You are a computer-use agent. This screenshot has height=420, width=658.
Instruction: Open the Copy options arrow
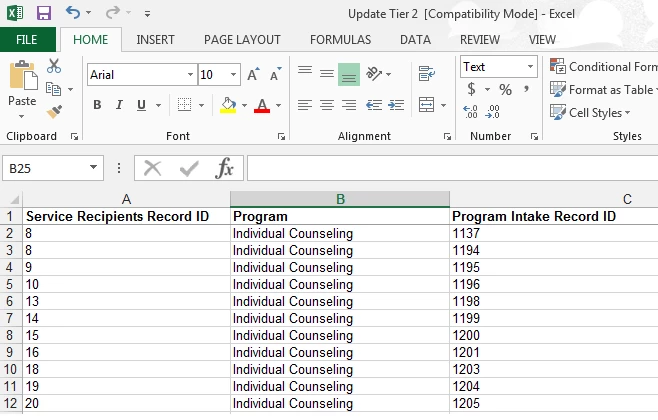70,89
